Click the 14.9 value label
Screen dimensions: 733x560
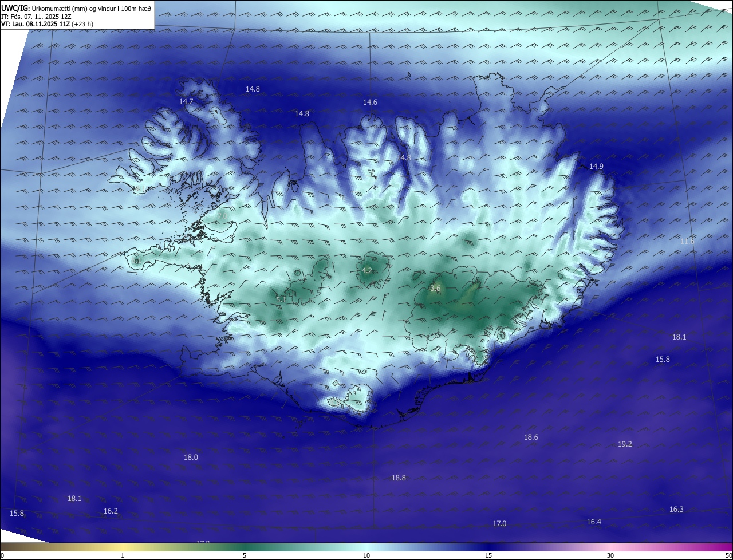[596, 166]
